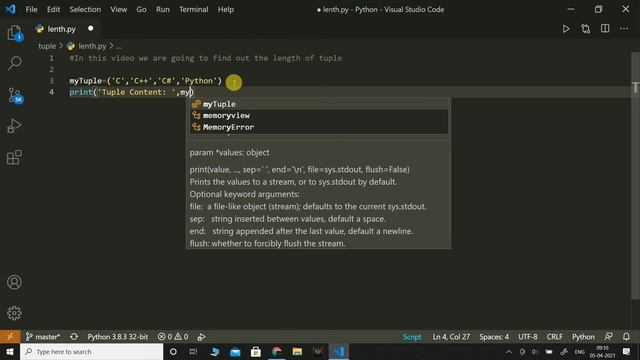
Task: Change CRLF end of line sequence
Action: tap(554, 337)
